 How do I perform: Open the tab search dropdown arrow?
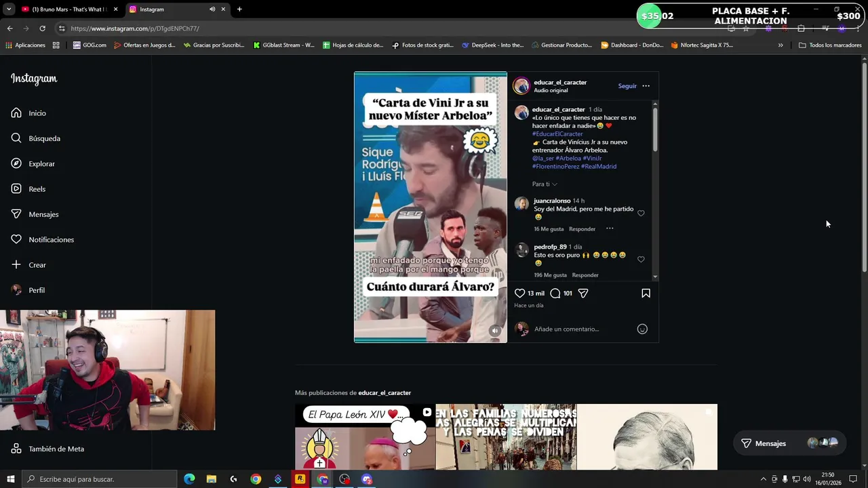point(8,9)
